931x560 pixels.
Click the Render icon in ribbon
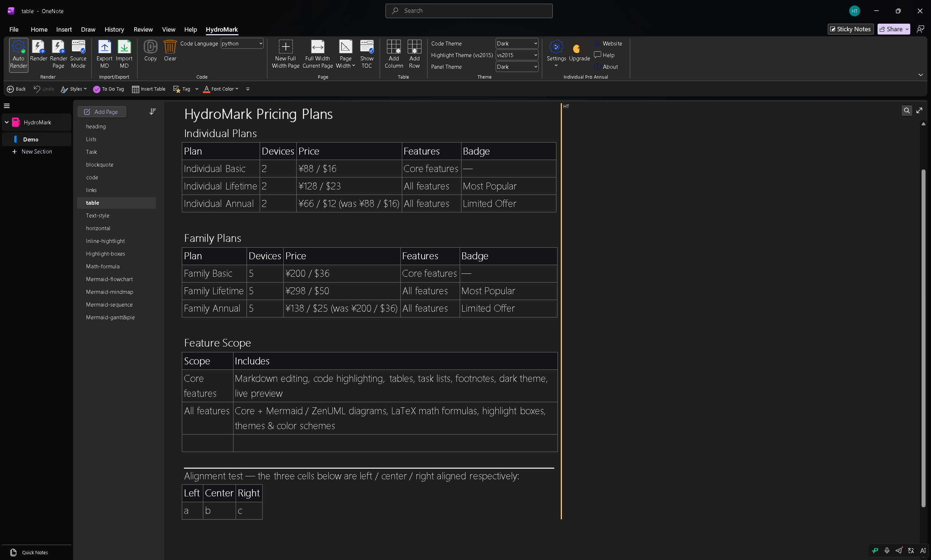click(39, 51)
